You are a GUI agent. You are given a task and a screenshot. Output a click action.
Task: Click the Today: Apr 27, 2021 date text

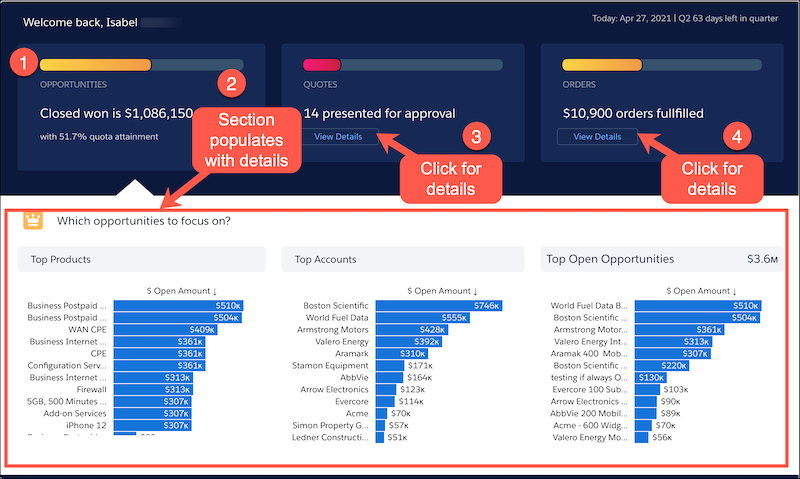pyautogui.click(x=632, y=18)
